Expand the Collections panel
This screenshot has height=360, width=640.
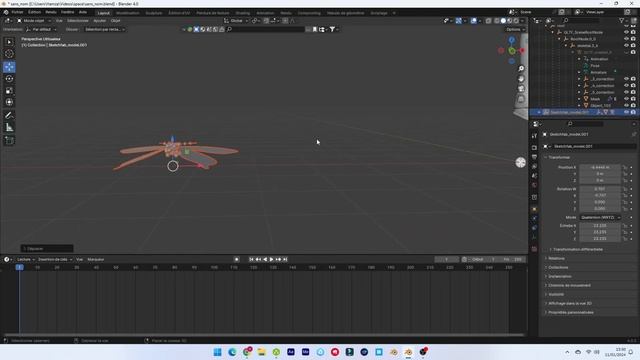[557, 267]
